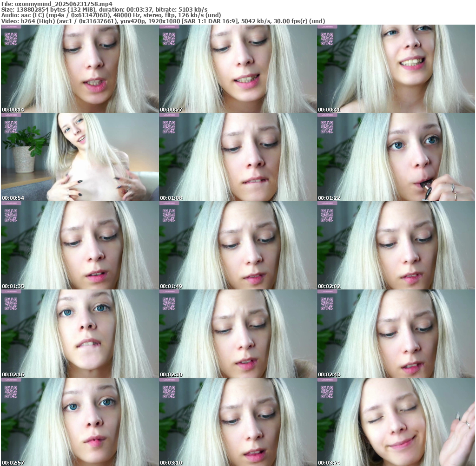Click the thumbnail at 00:02:16
476x466 pixels.
click(x=79, y=333)
